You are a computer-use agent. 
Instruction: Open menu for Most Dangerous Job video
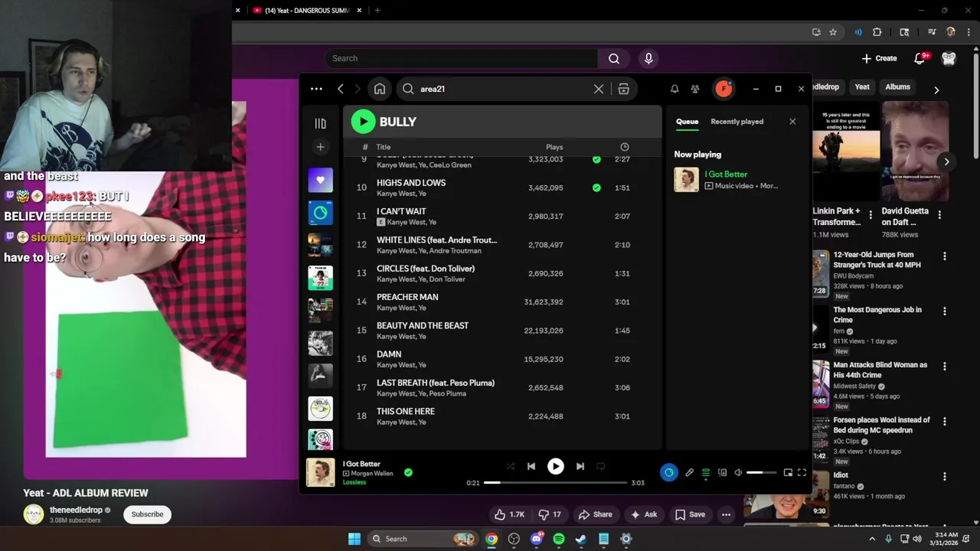[944, 311]
